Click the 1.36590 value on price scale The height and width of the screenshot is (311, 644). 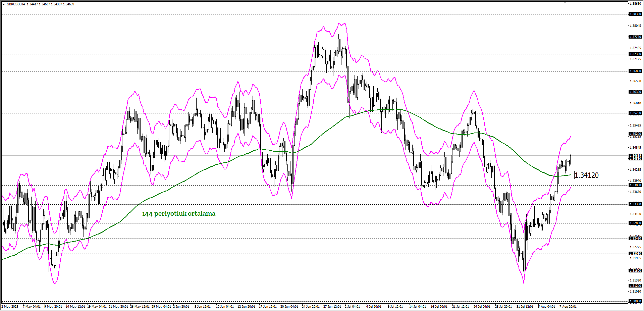(x=636, y=81)
